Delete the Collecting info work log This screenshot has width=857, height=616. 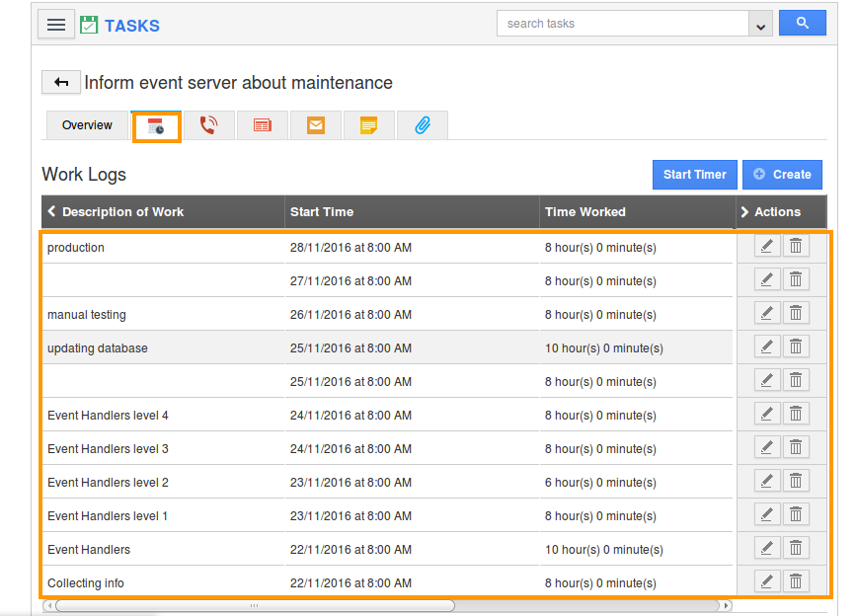796,580
